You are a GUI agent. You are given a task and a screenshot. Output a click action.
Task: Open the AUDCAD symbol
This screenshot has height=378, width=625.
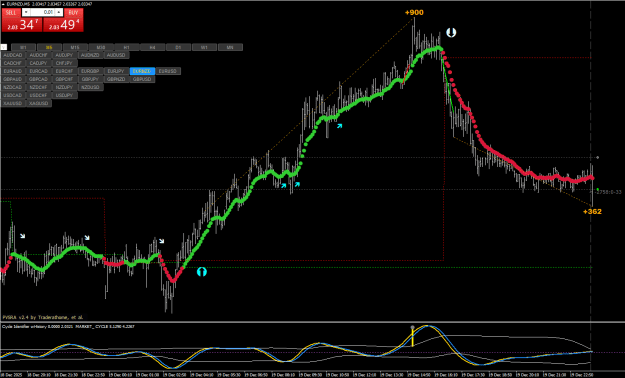13,55
